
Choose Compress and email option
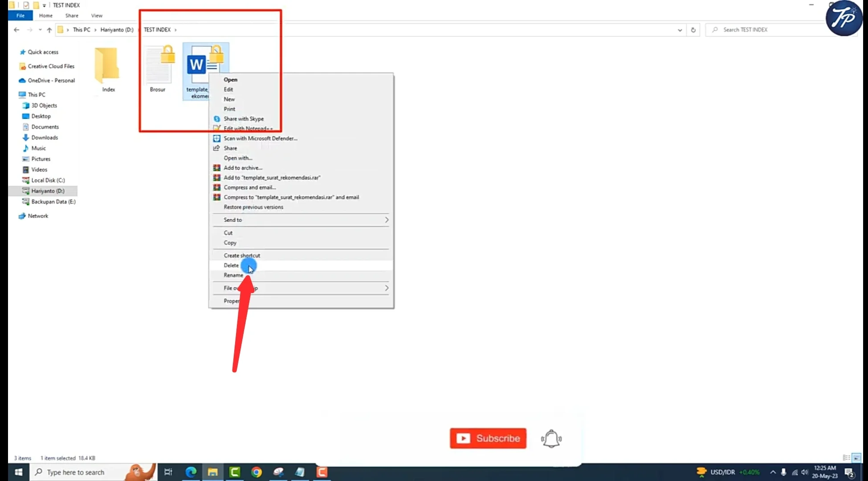coord(249,188)
